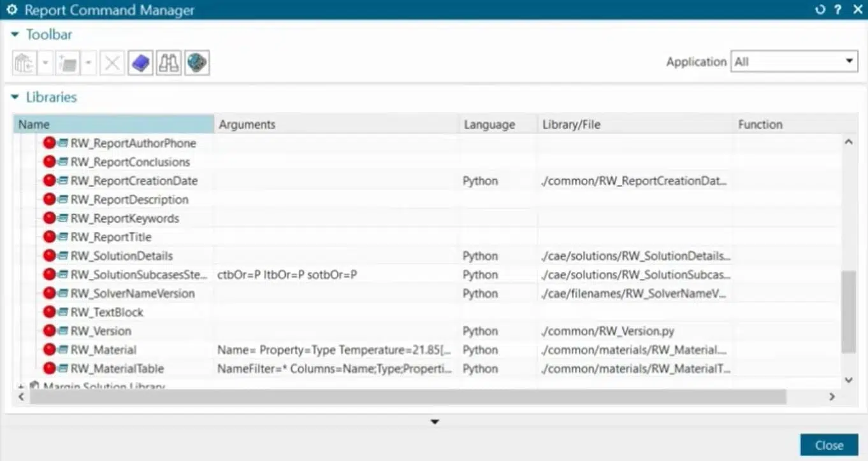The image size is (868, 461).
Task: Select the RW_TextBlock row
Action: click(x=428, y=312)
